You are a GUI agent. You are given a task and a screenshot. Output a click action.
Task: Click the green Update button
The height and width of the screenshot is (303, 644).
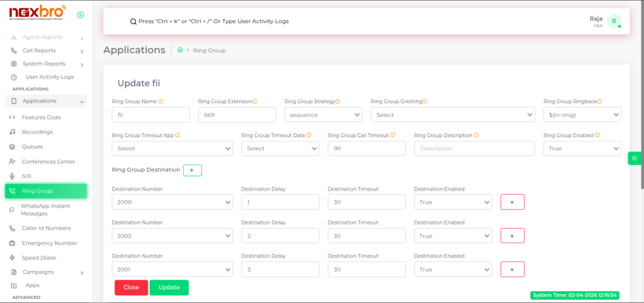(169, 287)
